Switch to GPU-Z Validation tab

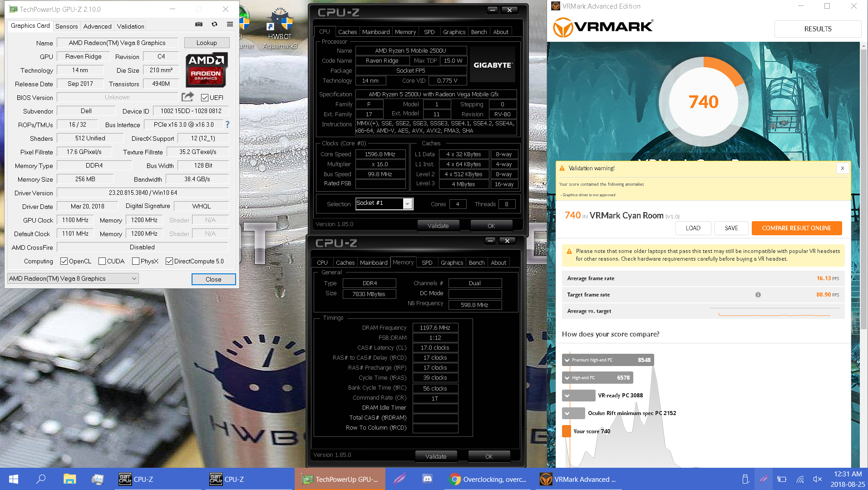tap(130, 26)
